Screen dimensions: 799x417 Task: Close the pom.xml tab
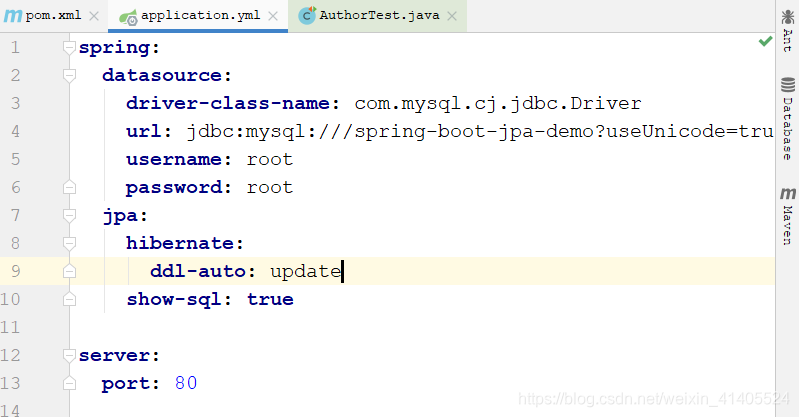click(x=94, y=16)
